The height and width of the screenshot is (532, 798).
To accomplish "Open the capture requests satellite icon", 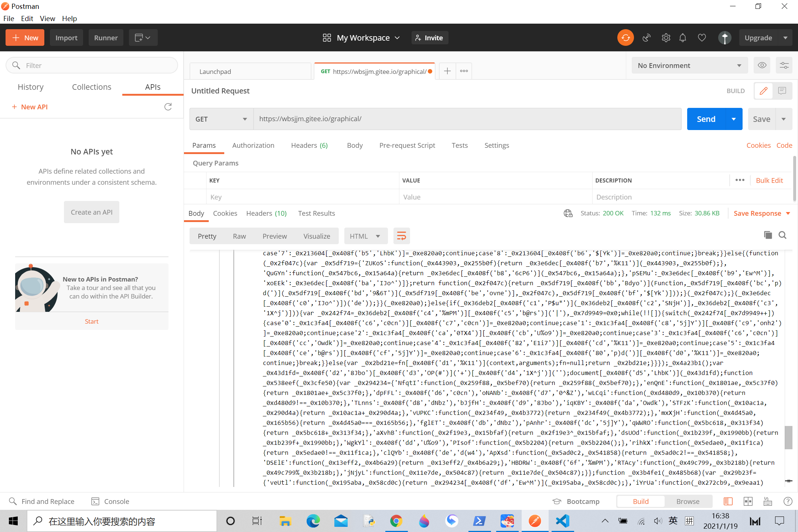I will pyautogui.click(x=647, y=38).
